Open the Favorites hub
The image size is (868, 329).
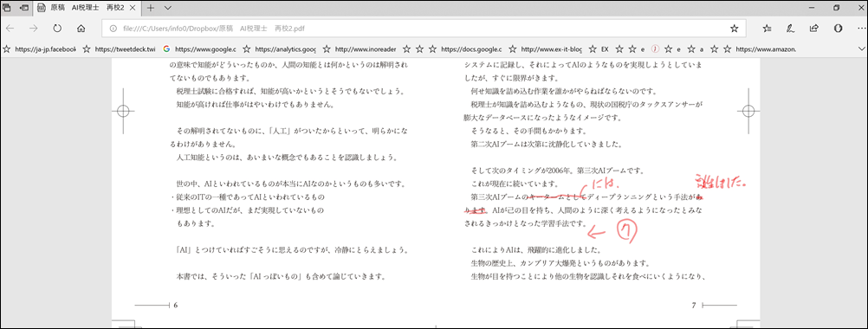[x=767, y=29]
